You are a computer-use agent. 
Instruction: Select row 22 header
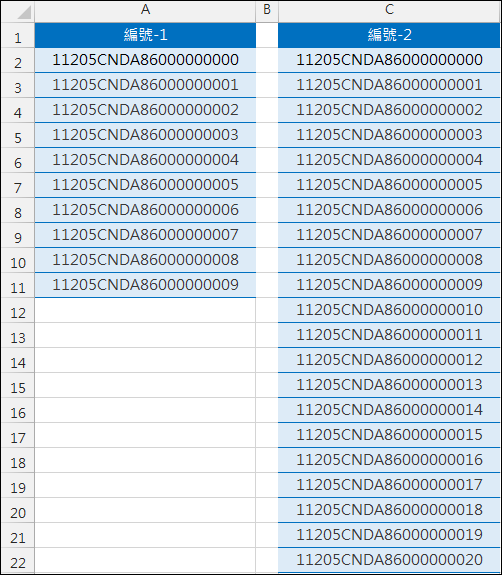(x=18, y=560)
